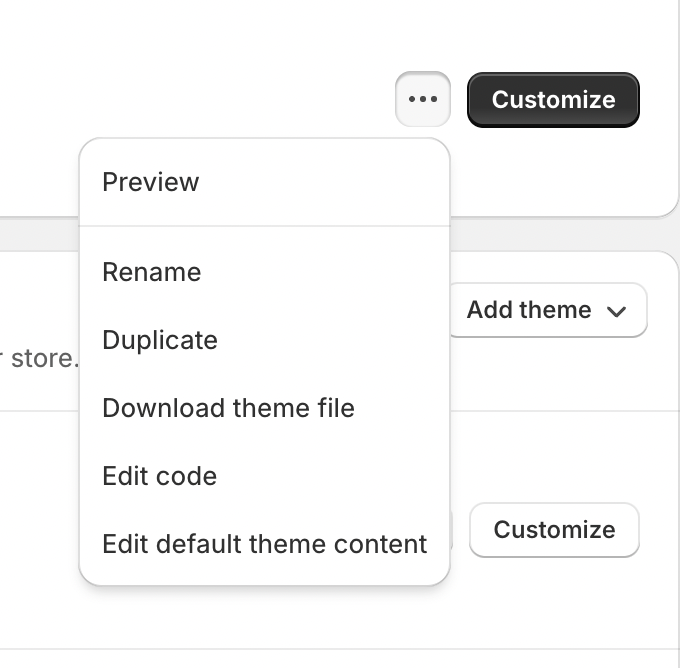
Task: Expand the Add theme dropdown
Action: pos(549,310)
